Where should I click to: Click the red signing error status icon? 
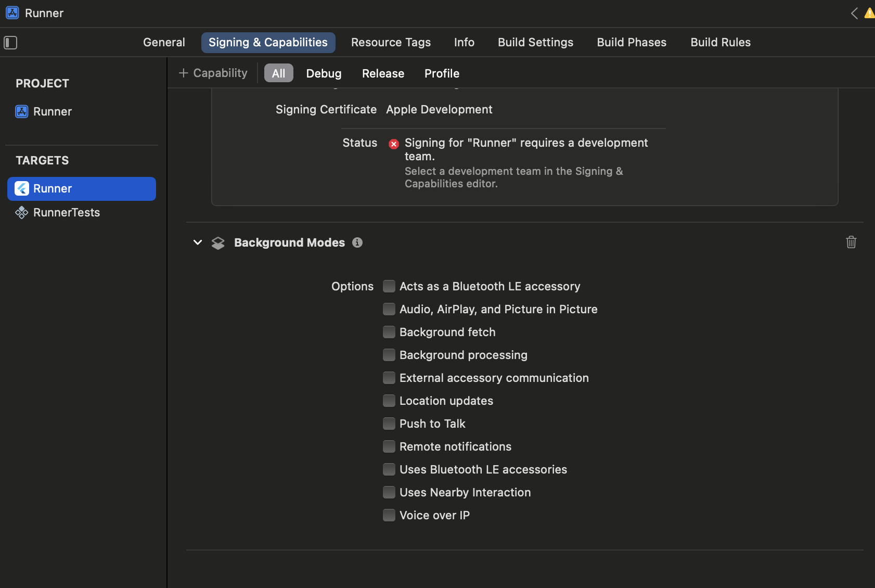394,144
